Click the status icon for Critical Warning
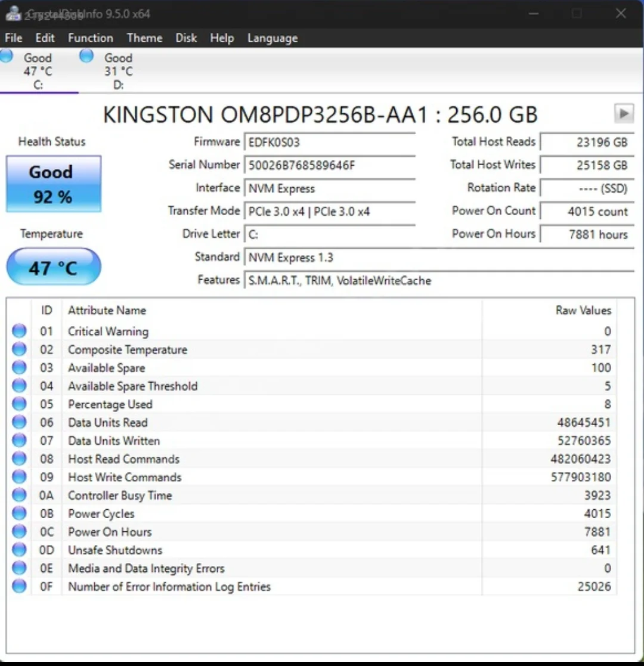The width and height of the screenshot is (644, 666). (19, 331)
